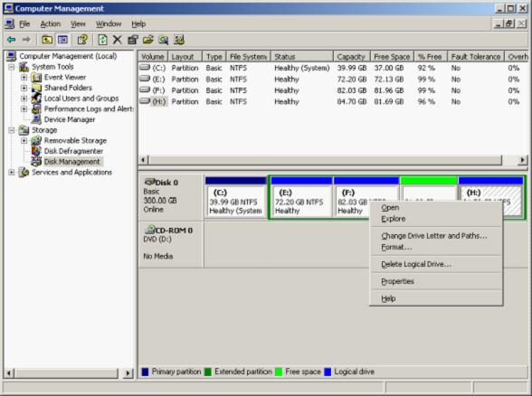Click the last toolbar icon with checkmark

click(x=179, y=40)
